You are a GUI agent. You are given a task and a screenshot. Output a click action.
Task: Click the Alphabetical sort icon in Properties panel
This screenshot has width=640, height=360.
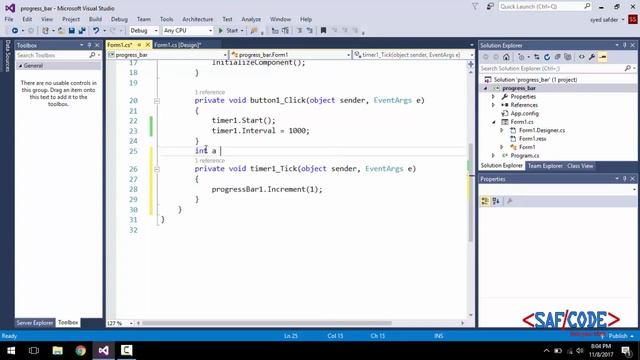point(496,201)
